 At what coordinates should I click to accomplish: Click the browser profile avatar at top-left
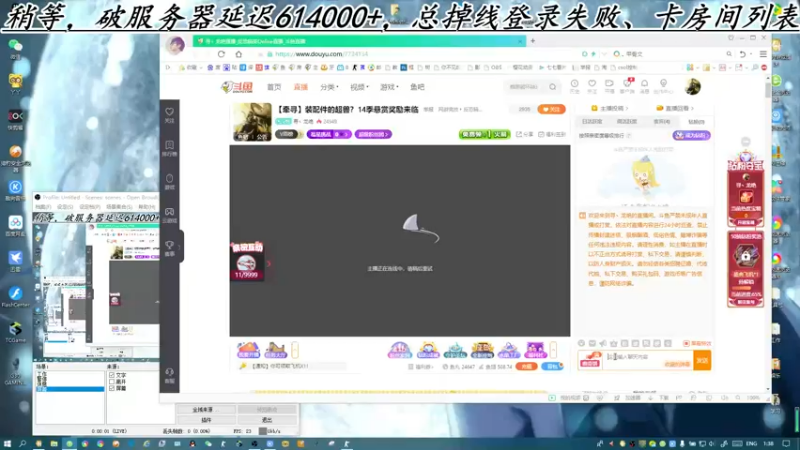pos(175,45)
